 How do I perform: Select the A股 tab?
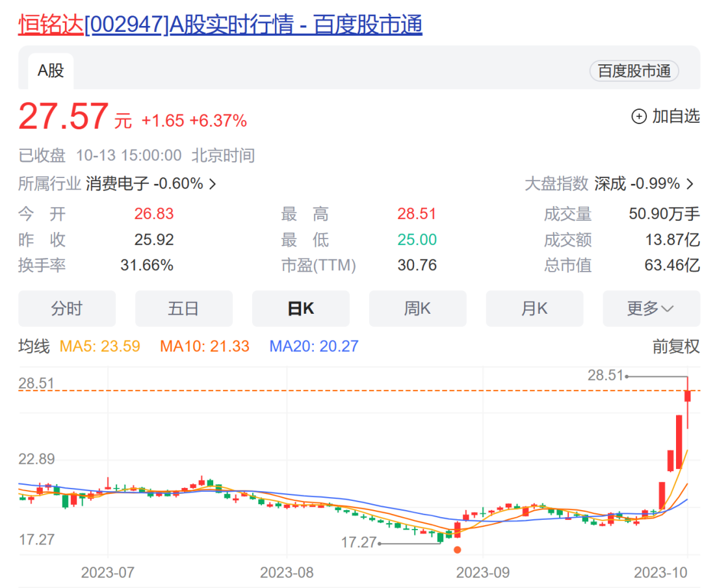[x=51, y=71]
